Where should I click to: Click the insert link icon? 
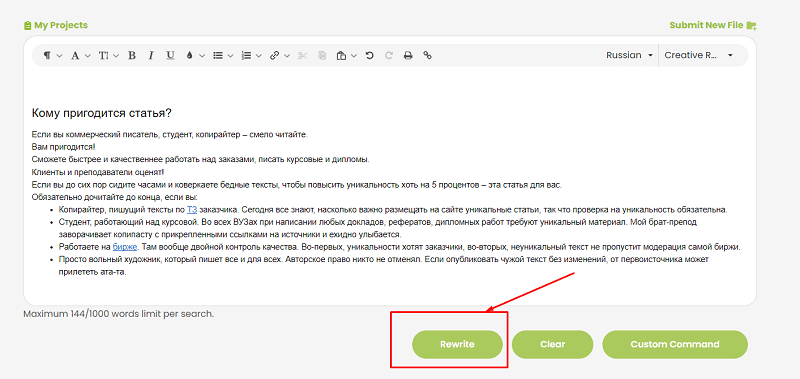(274, 56)
